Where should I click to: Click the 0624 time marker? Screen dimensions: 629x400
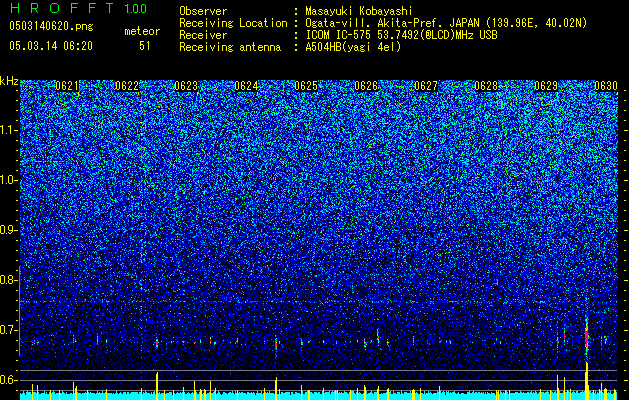pos(246,86)
